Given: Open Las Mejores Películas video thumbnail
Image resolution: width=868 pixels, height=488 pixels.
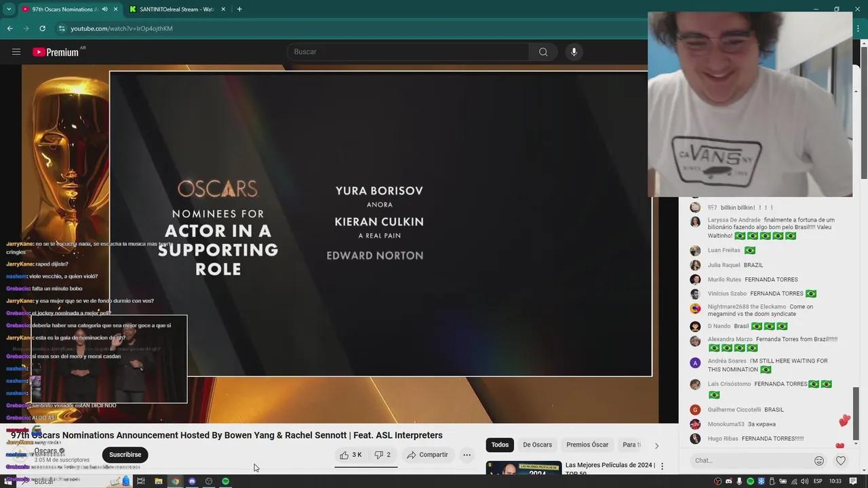Looking at the screenshot, I should tap(524, 468).
